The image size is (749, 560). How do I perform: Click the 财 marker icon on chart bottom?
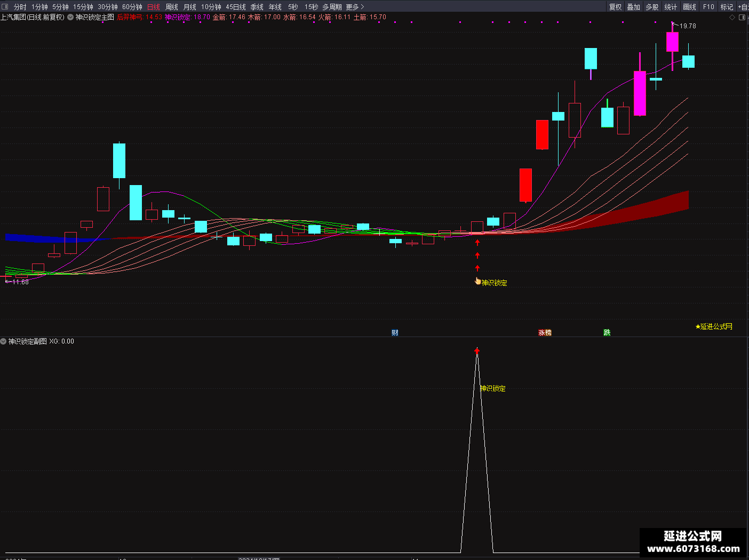click(395, 332)
